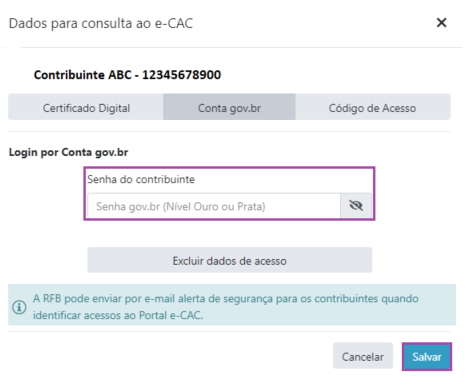Screen dimensions: 476x376
Task: Toggle password visibility with the crossed-eye icon
Action: click(356, 206)
